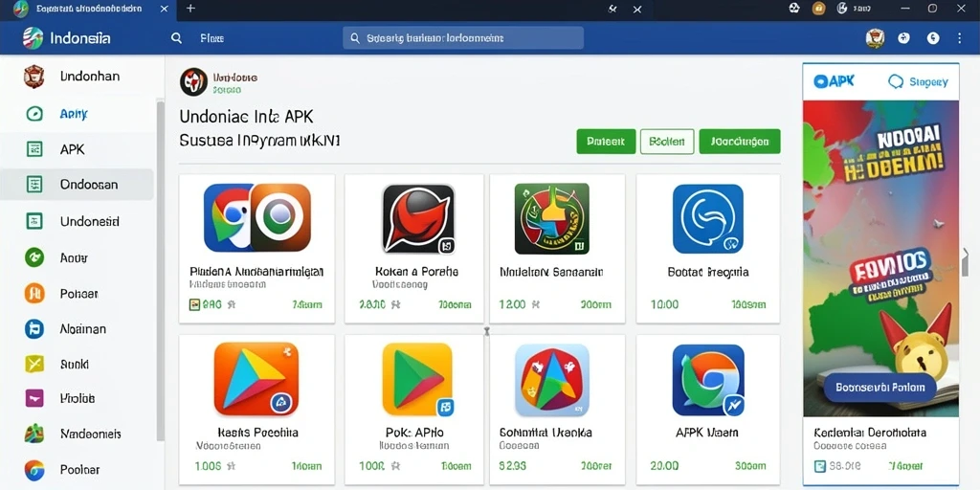The image size is (980, 490).
Task: Click the sidebar vertical scrollbar
Action: pyautogui.click(x=161, y=270)
